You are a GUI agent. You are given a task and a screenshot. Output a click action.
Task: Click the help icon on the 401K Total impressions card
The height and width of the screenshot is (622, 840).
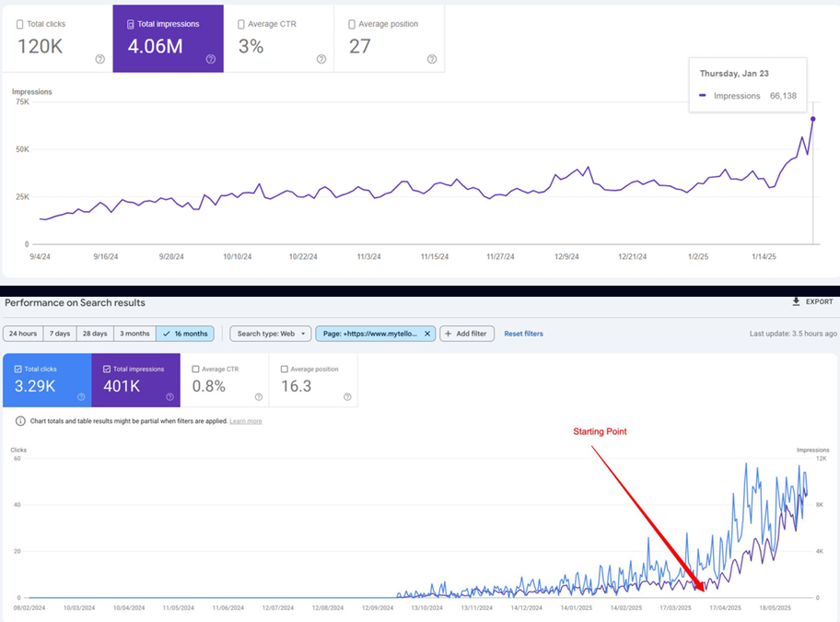(169, 397)
